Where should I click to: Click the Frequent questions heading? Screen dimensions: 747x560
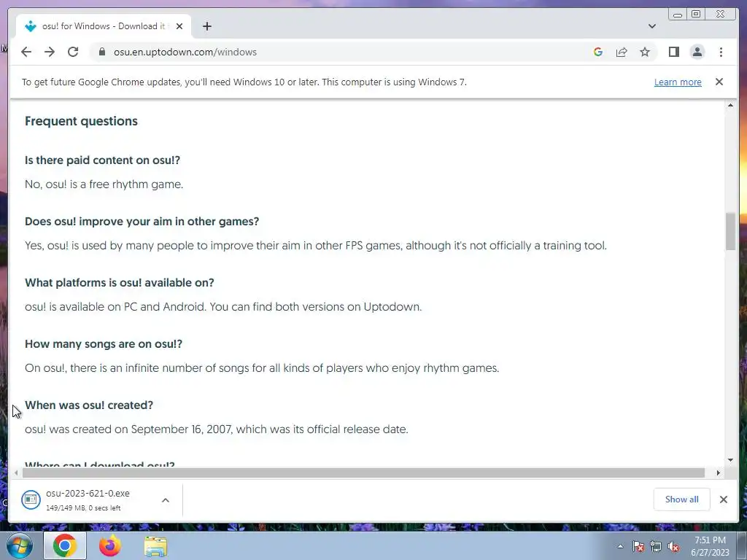tap(81, 121)
